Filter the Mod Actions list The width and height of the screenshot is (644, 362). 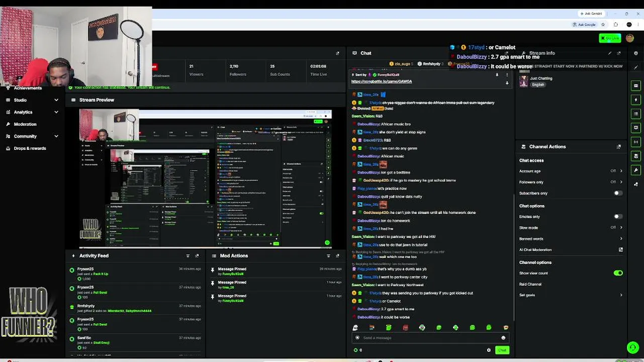pyautogui.click(x=328, y=256)
